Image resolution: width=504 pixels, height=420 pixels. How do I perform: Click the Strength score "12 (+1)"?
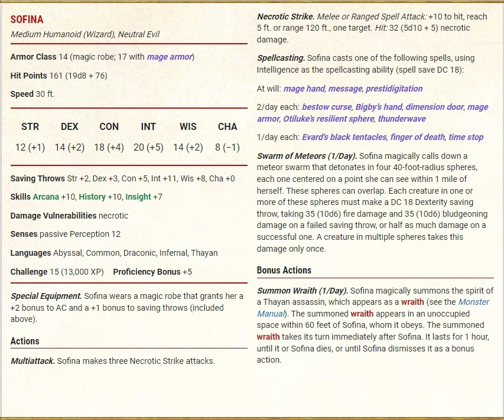pyautogui.click(x=30, y=148)
